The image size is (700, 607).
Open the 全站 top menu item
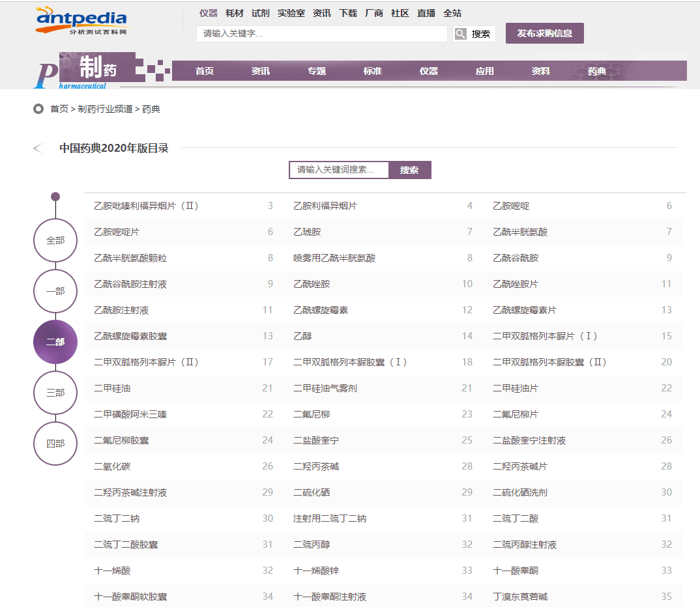point(452,13)
